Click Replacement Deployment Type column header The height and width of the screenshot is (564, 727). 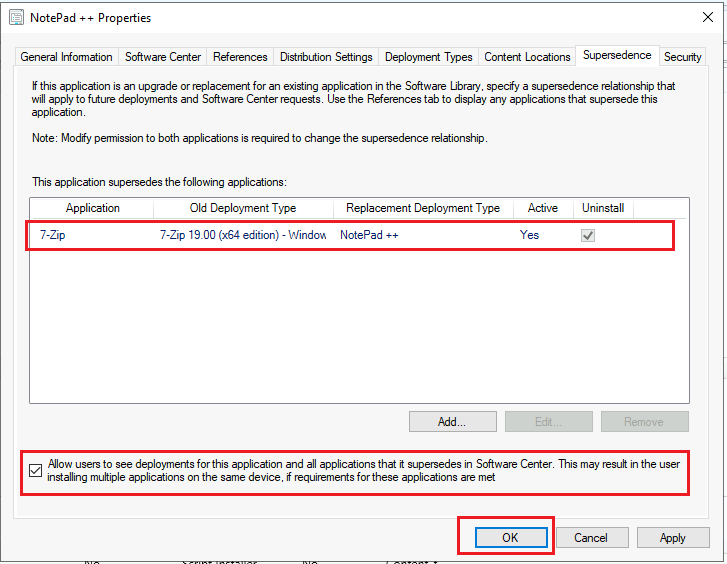point(423,208)
